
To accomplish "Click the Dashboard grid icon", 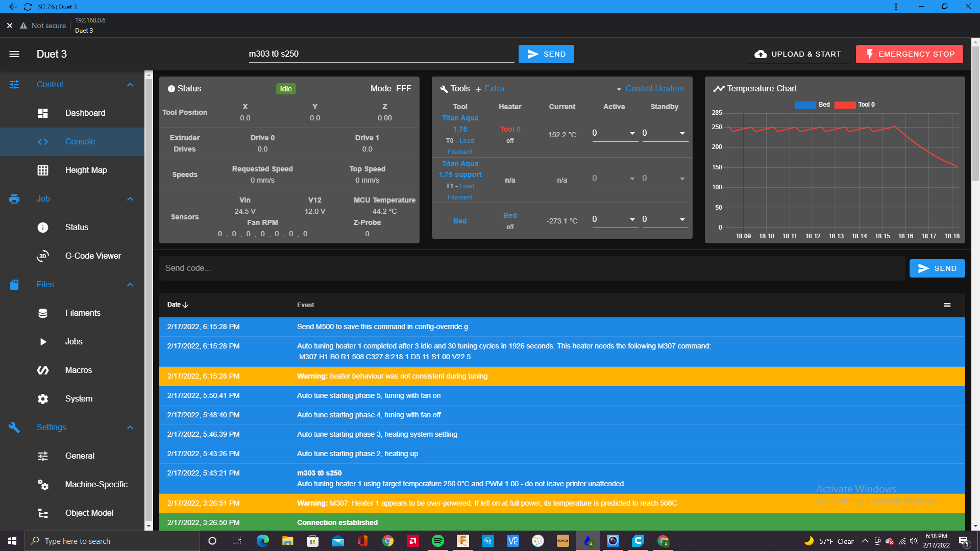I will click(x=43, y=113).
